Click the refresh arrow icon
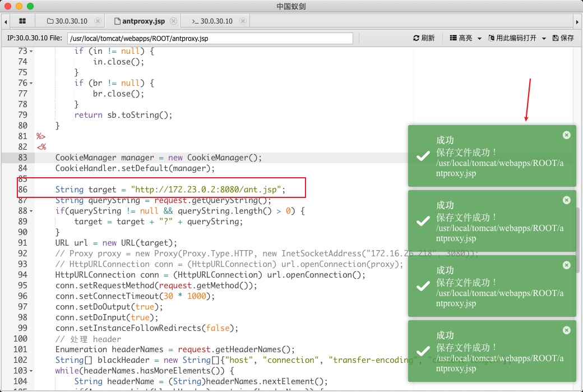The height and width of the screenshot is (392, 583). [416, 38]
